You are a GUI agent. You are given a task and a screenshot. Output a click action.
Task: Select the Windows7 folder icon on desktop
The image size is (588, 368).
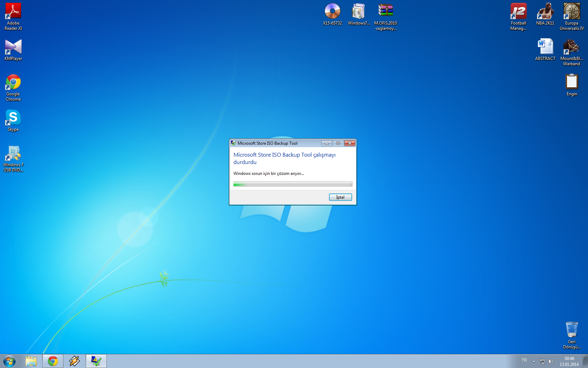(x=359, y=14)
